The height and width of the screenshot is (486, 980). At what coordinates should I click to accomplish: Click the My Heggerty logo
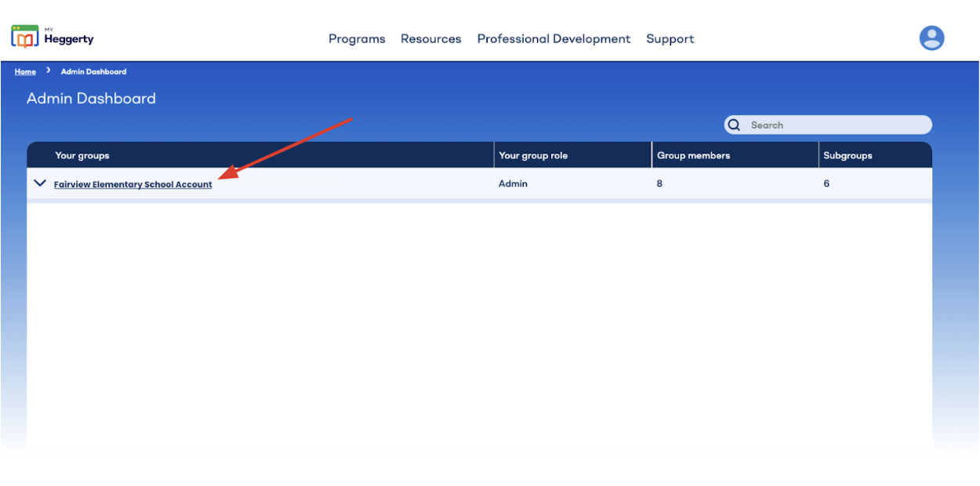pos(52,37)
